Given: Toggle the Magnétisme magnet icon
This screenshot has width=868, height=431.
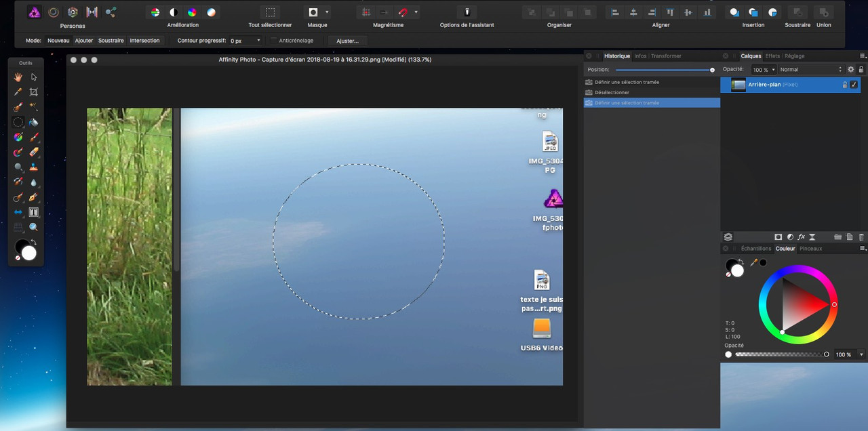Looking at the screenshot, I should click(403, 12).
